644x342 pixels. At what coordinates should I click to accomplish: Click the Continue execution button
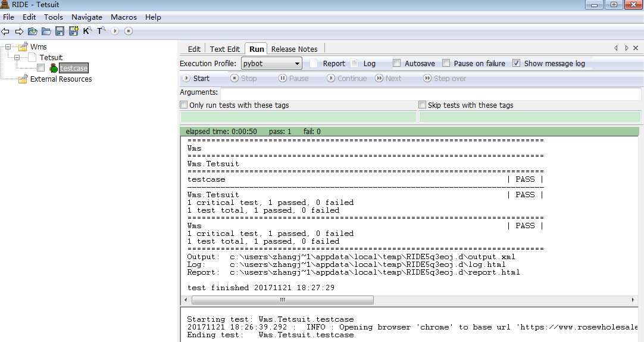point(346,78)
